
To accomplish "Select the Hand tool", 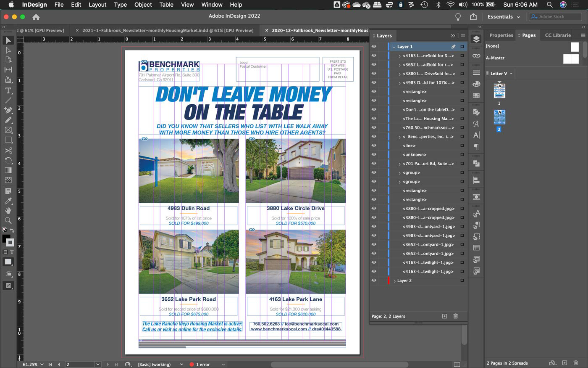I will click(x=8, y=210).
